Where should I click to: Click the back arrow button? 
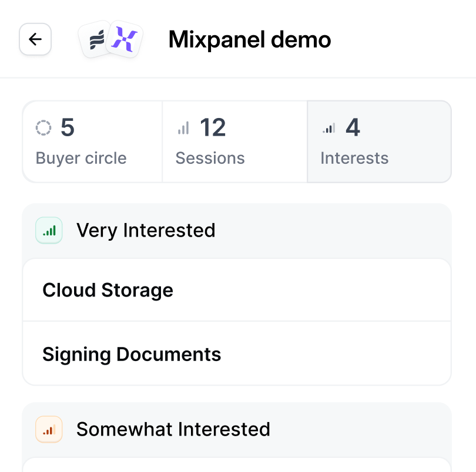(35, 39)
